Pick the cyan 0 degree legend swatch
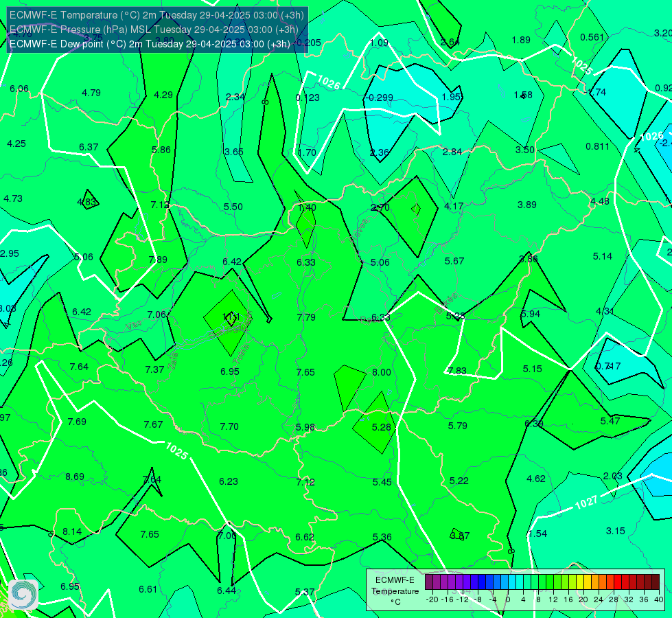Viewport: 672px width, 618px height. click(511, 582)
